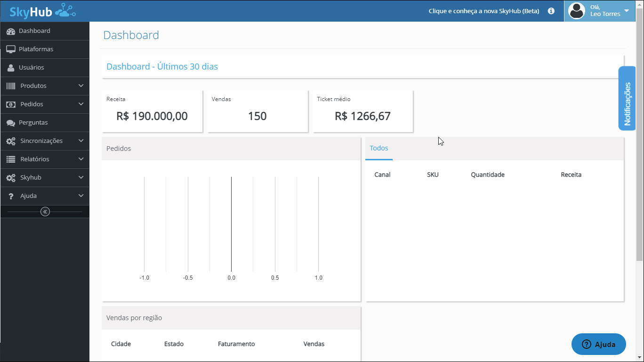Select the Todos tab

(379, 148)
